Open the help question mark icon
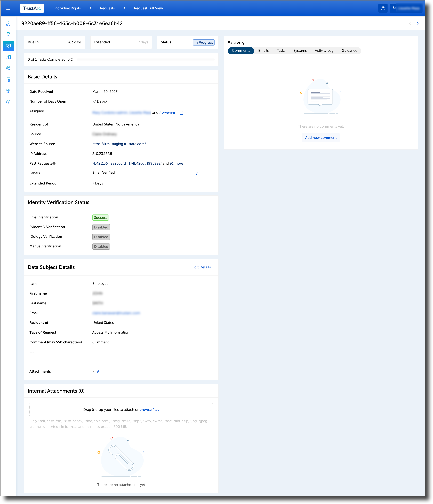 (x=383, y=8)
